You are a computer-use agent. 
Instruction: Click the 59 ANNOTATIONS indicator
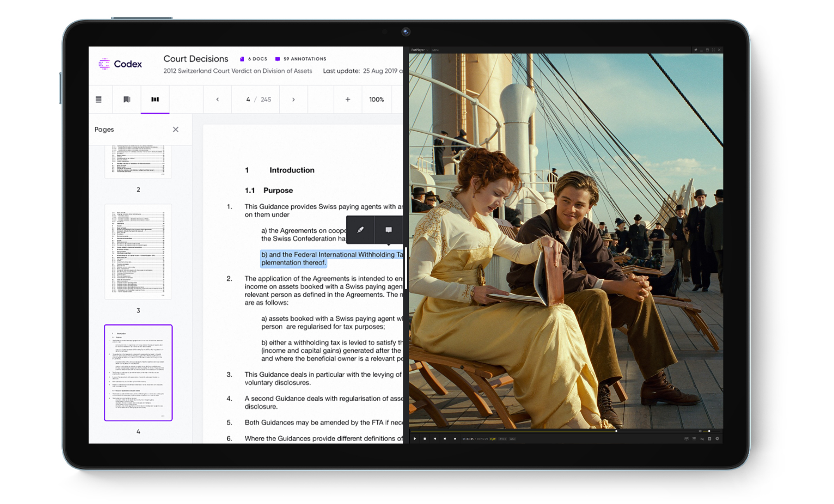[x=301, y=59]
